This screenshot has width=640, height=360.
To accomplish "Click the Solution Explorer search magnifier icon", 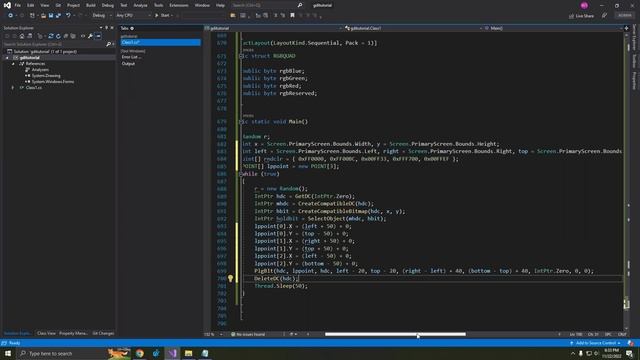I will tap(108, 44).
